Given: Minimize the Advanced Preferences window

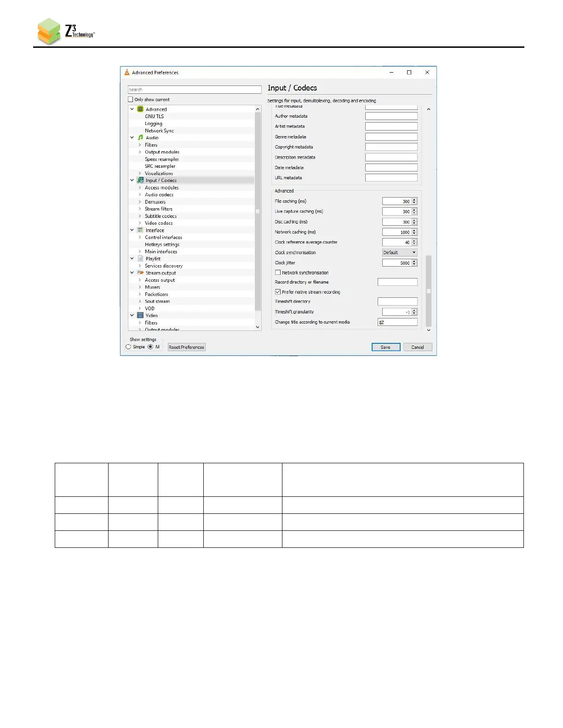Looking at the screenshot, I should [391, 73].
